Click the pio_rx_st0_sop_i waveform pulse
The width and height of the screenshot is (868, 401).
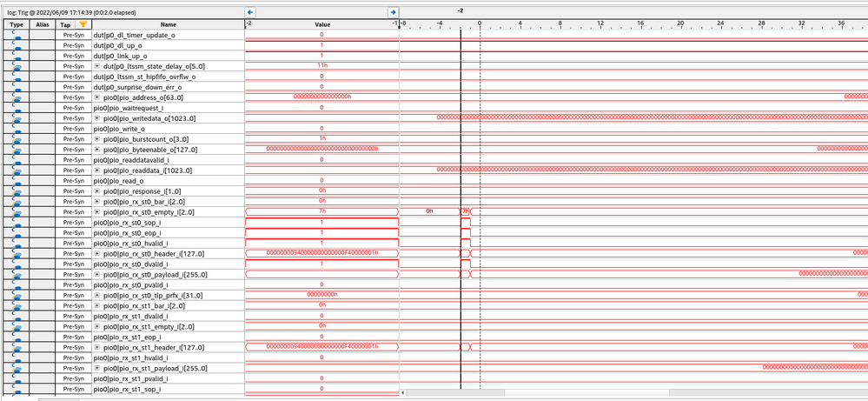pos(466,222)
